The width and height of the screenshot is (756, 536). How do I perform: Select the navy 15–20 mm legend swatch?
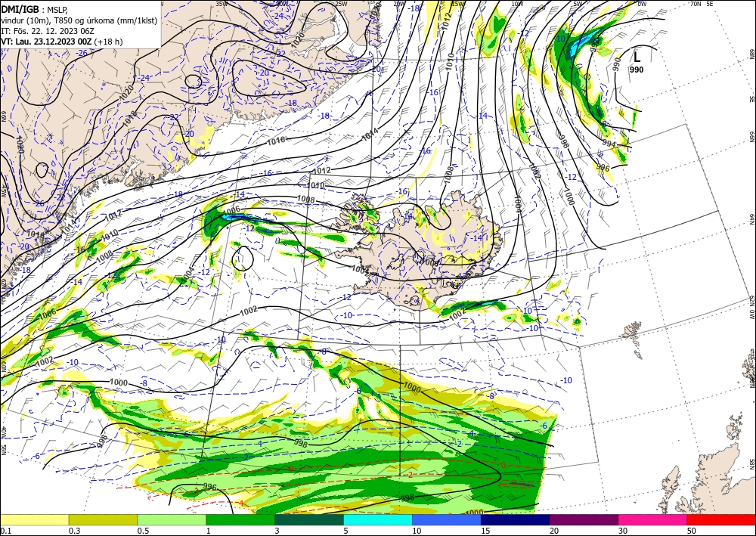[x=516, y=519]
